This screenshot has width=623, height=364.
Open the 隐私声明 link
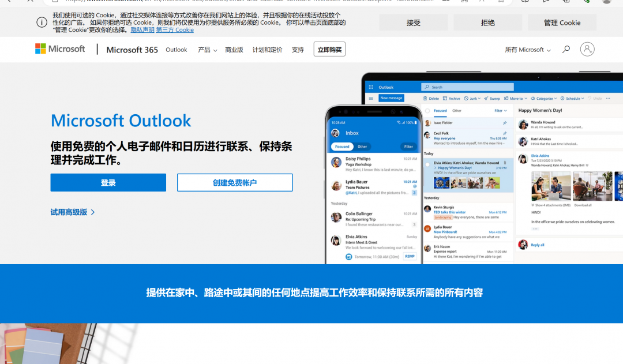pos(142,30)
